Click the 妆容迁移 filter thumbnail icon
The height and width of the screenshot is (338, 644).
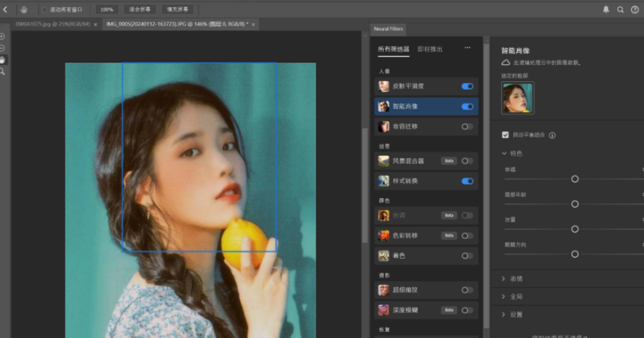click(384, 126)
